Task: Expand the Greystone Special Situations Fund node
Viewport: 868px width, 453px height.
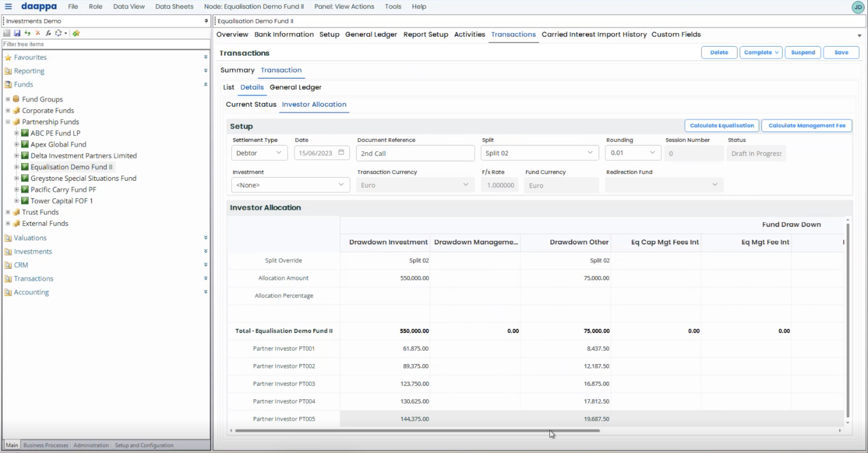Action: 16,178
